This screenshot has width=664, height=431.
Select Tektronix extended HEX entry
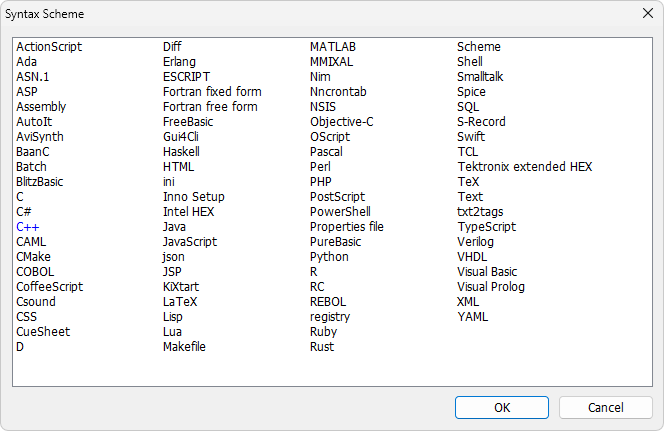[524, 167]
